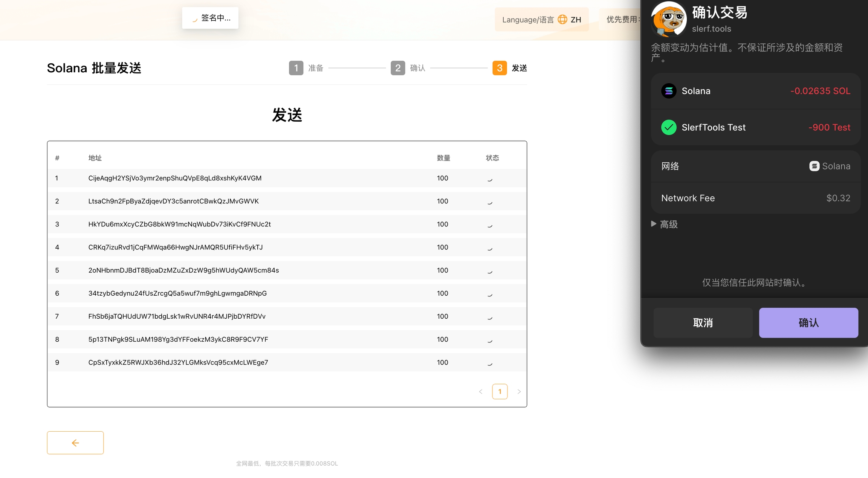
Task: Click the loading status spinner in row 5
Action: [490, 271]
